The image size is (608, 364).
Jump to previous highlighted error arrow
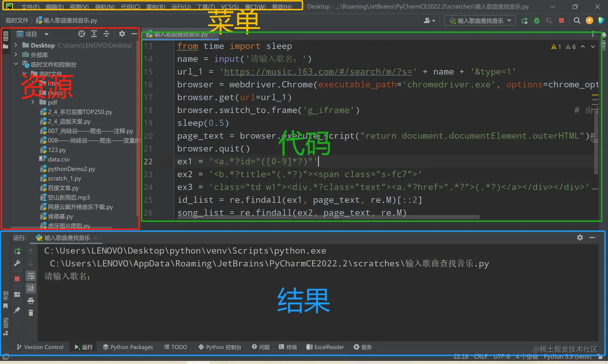coord(583,47)
